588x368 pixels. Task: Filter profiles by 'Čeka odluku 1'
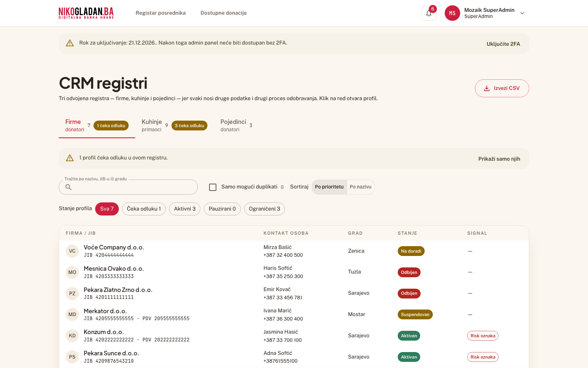[x=144, y=209]
